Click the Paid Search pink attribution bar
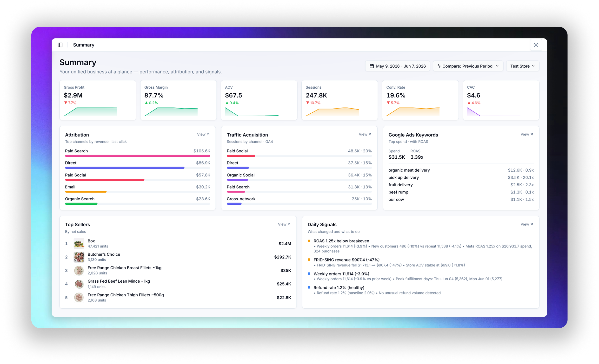 [x=137, y=156]
